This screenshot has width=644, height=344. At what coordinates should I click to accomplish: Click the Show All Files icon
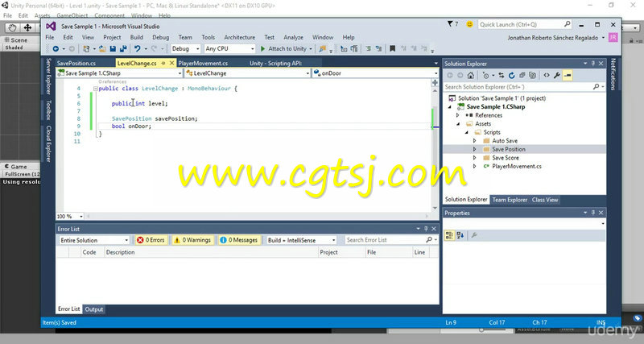tap(532, 75)
